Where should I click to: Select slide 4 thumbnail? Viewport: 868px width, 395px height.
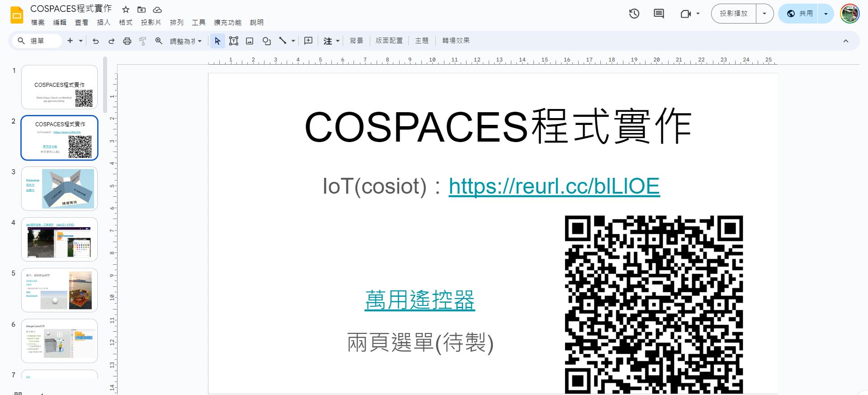tap(59, 239)
